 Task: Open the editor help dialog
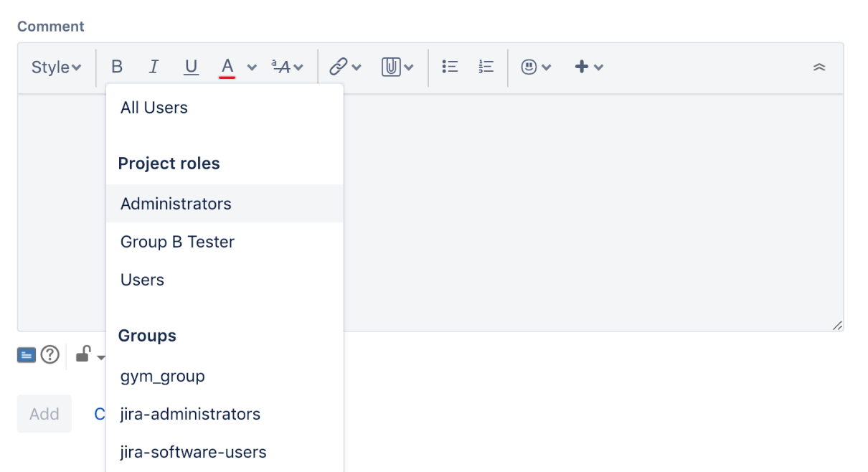click(49, 354)
